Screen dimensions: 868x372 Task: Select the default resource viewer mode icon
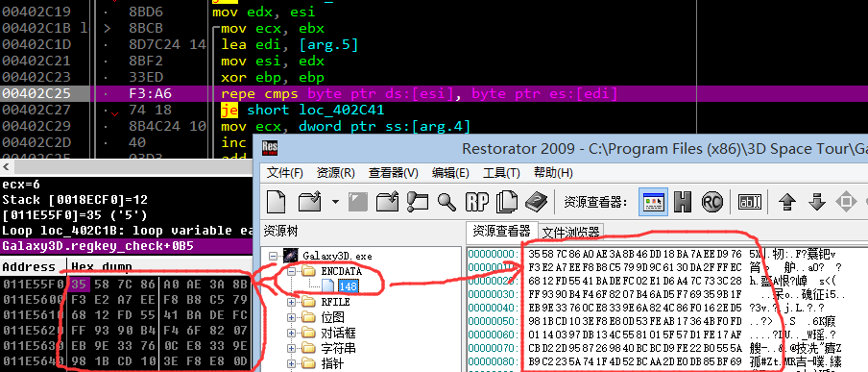653,202
